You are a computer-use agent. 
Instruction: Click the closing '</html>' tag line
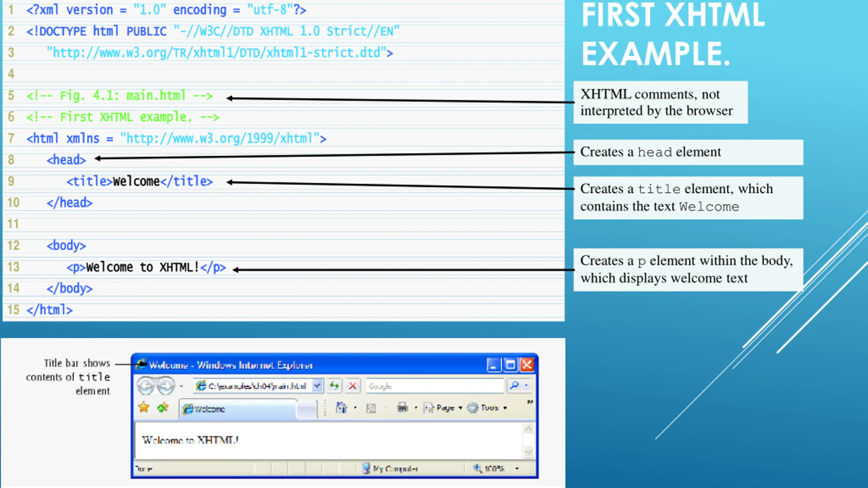pos(50,310)
